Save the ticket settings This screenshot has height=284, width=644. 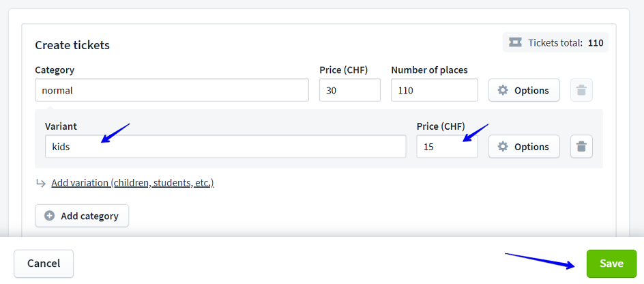pyautogui.click(x=611, y=264)
